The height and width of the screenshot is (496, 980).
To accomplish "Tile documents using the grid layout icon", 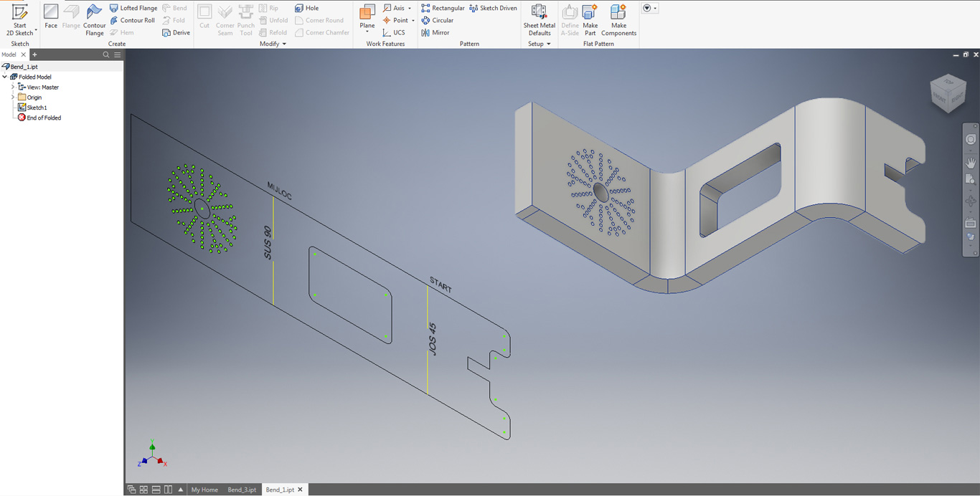I will tap(143, 490).
